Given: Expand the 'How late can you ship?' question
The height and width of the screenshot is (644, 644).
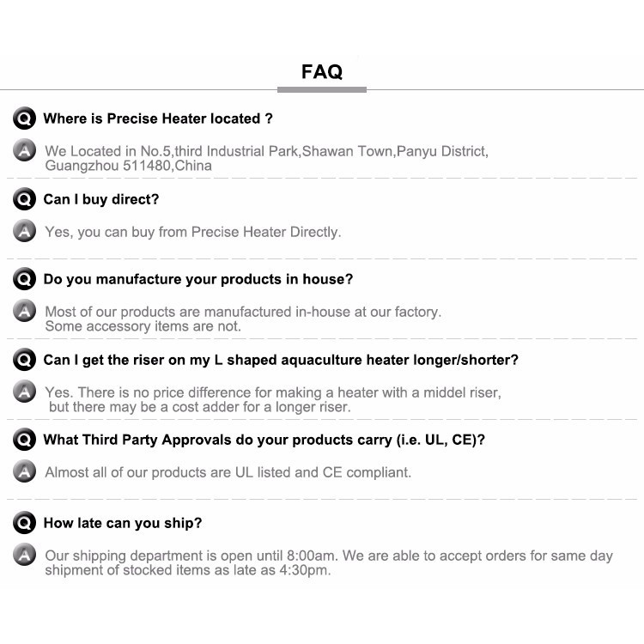Looking at the screenshot, I should click(123, 523).
